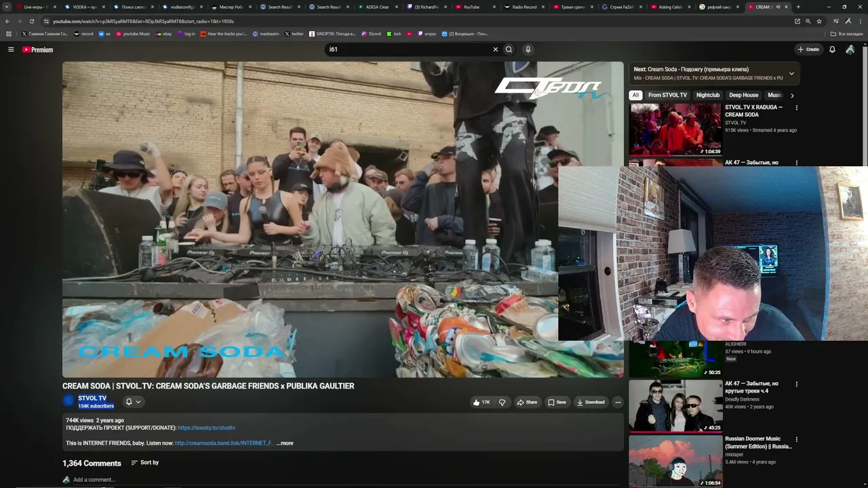The image size is (868, 488).
Task: Open the record bookmark
Action: pyautogui.click(x=84, y=34)
